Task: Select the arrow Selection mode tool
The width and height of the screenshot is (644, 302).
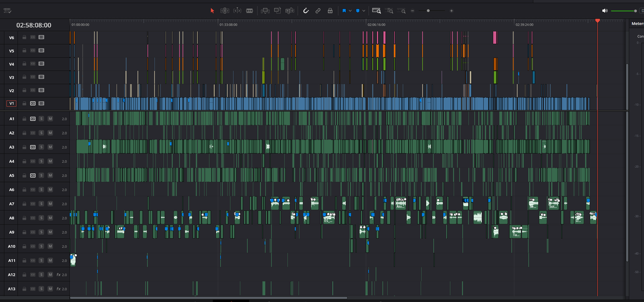Action: [212, 10]
